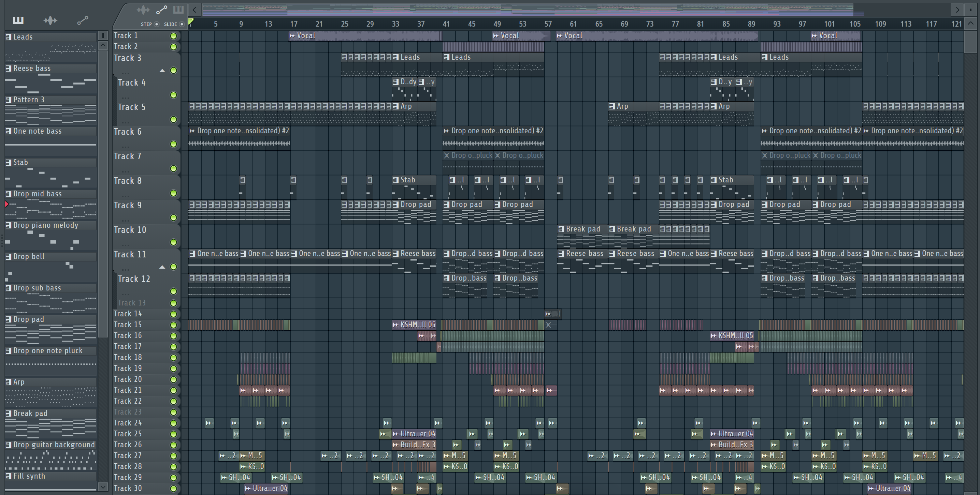Select the automation clips filter icon in picker
This screenshot has height=495, width=980.
pos(83,20)
